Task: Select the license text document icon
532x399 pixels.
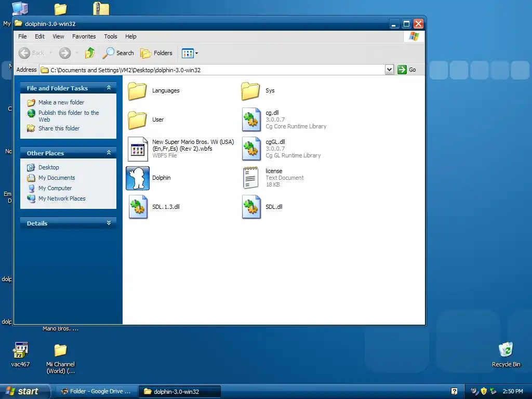Action: pyautogui.click(x=251, y=178)
